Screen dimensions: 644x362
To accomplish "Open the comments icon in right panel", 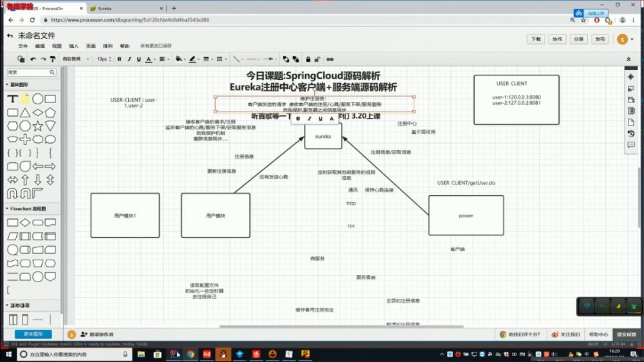I will click(x=631, y=145).
